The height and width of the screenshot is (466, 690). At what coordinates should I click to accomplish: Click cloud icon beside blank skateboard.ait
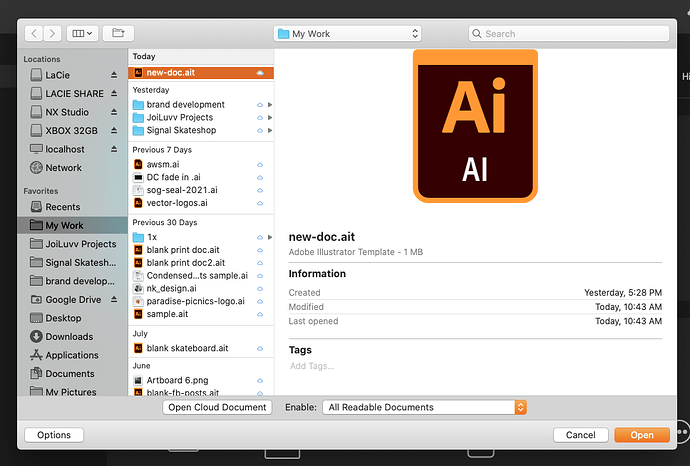click(x=260, y=349)
